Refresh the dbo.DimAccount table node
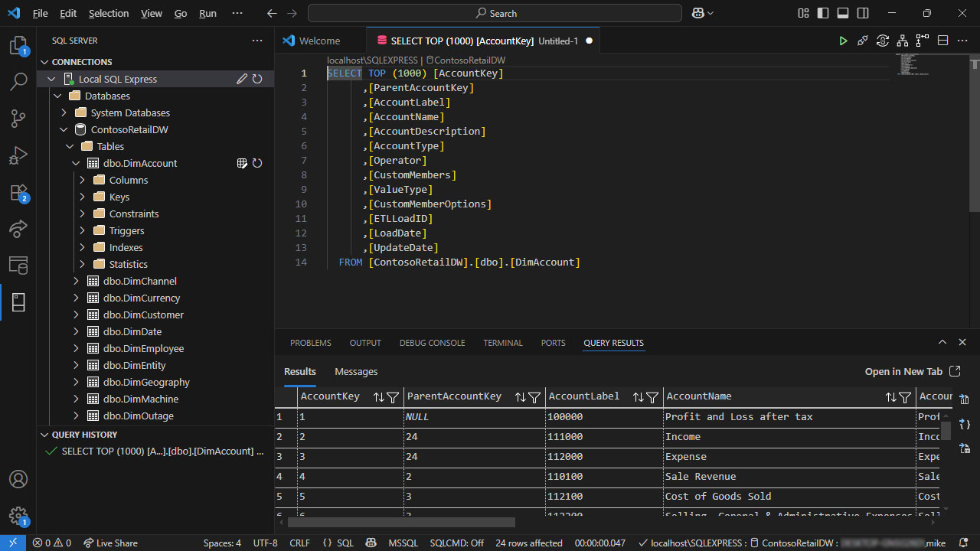The image size is (980, 551). pyautogui.click(x=257, y=163)
